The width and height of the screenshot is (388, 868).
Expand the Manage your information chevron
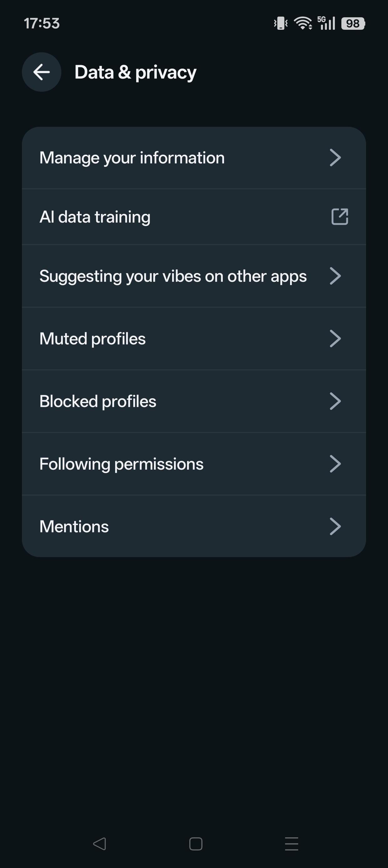pos(335,158)
